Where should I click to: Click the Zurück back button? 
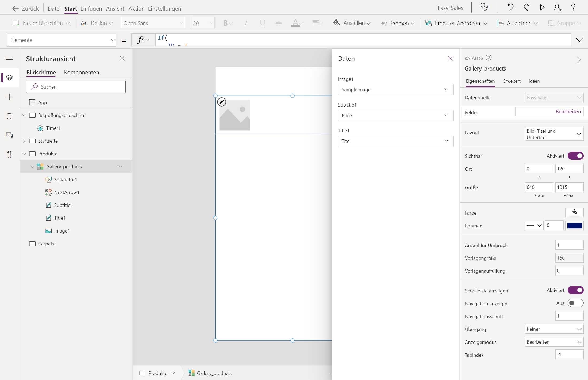click(x=25, y=9)
